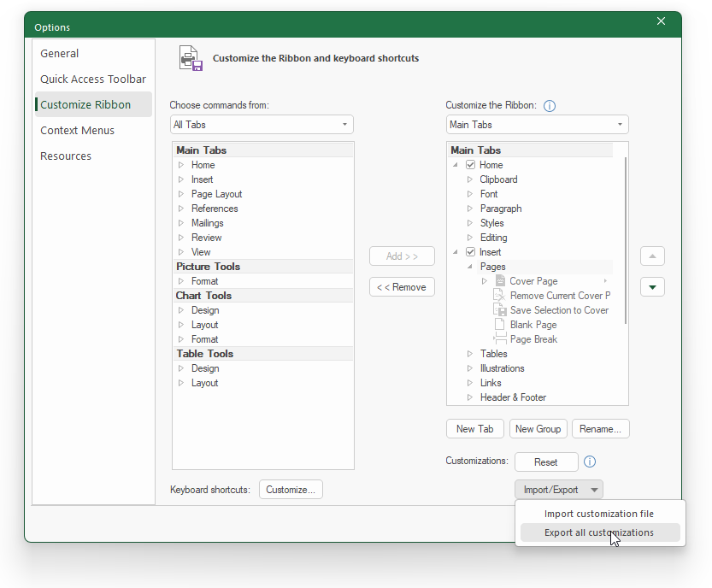Switch to Quick Access Toolbar page
Screen dimensions: 712x588
click(93, 79)
